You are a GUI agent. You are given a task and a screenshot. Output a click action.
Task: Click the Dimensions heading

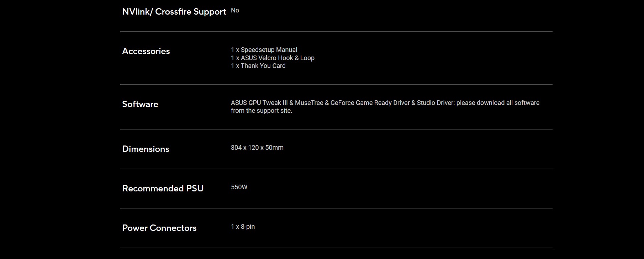pyautogui.click(x=146, y=149)
